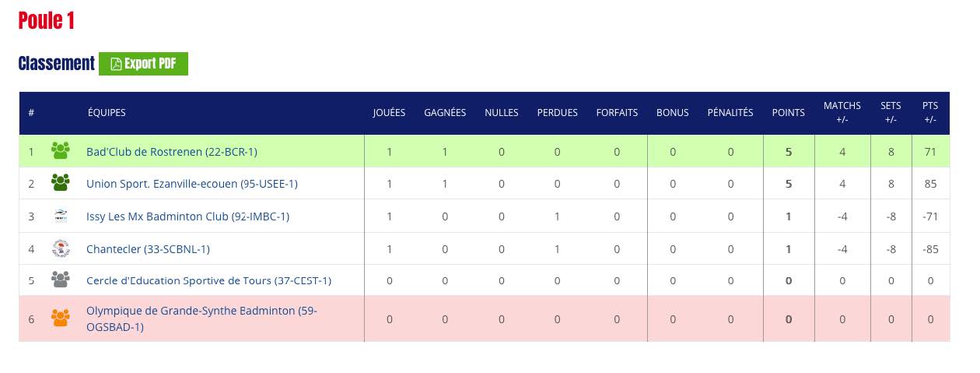
Task: Click the green team icon for Bad'Club de Rostrenen
Action: point(60,150)
